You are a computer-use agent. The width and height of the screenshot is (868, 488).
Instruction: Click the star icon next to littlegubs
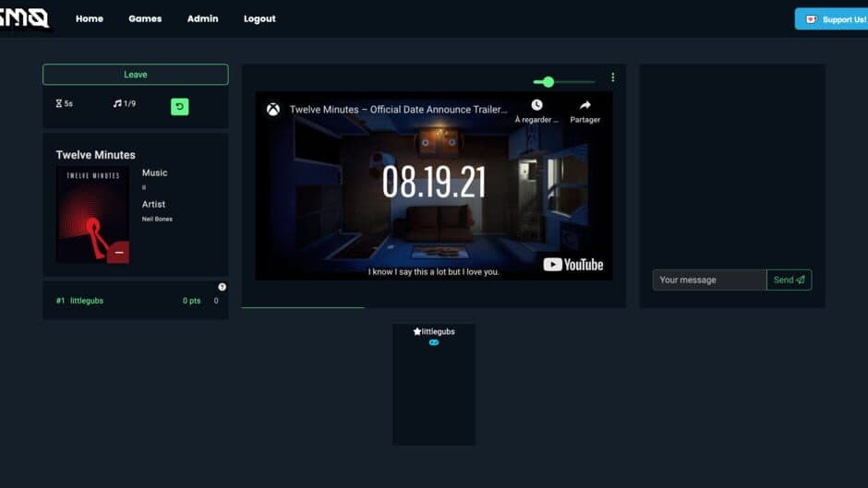tap(417, 331)
